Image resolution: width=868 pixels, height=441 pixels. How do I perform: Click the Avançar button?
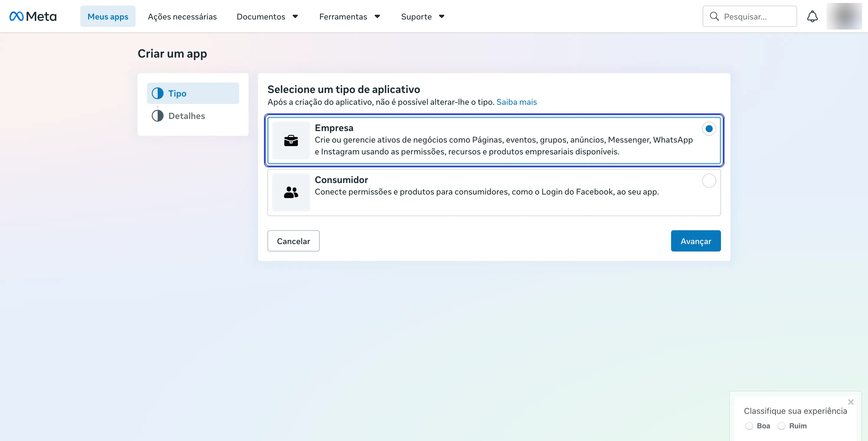[x=696, y=241]
